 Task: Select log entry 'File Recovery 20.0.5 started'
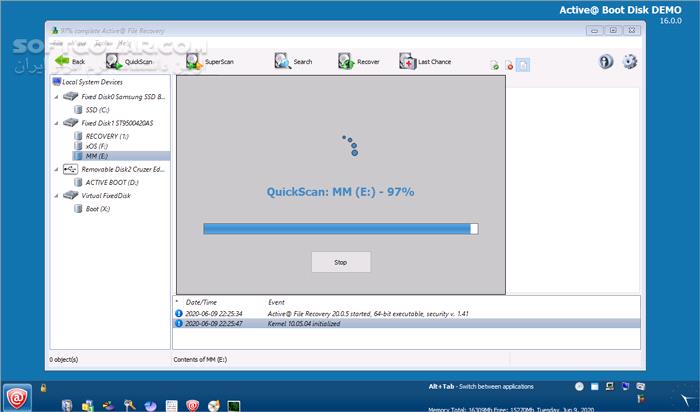(406, 314)
